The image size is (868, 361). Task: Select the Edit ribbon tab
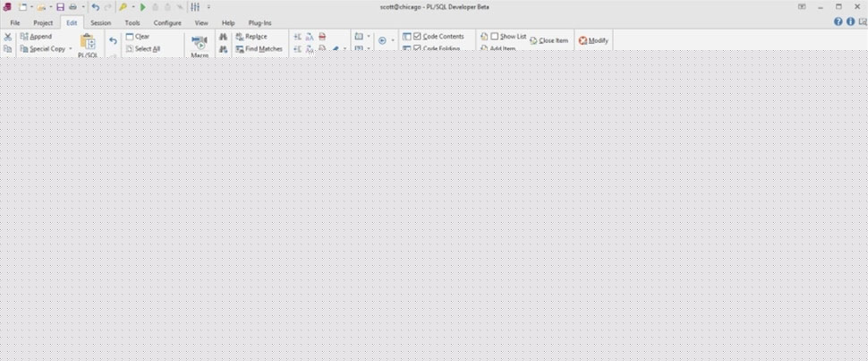tap(72, 23)
